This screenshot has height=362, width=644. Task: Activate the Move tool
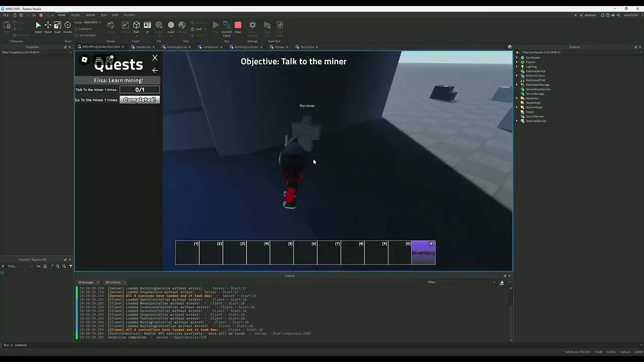pyautogui.click(x=48, y=27)
